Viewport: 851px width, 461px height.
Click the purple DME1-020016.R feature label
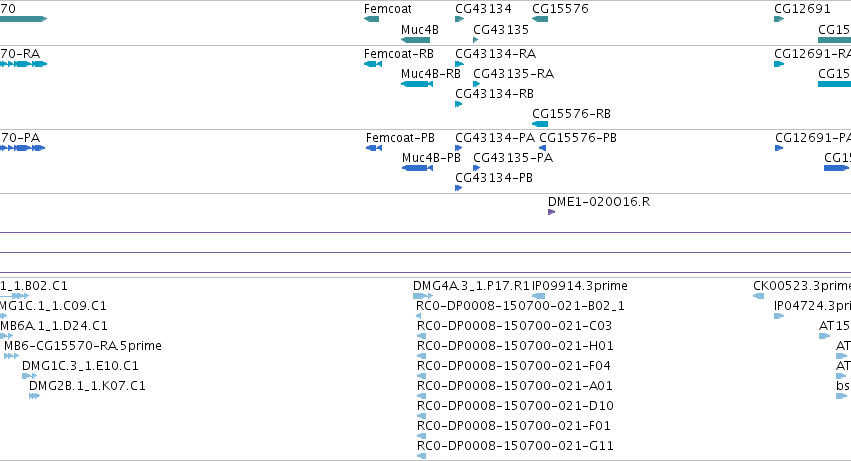(x=599, y=202)
